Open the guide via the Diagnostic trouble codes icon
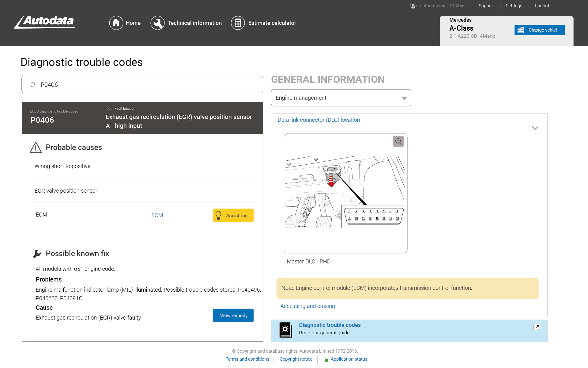588x368 pixels. click(x=286, y=330)
